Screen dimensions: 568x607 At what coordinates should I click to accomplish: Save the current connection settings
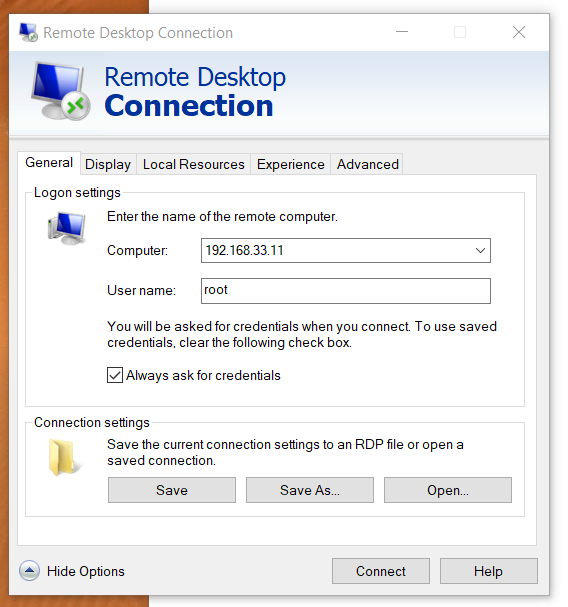(x=172, y=490)
